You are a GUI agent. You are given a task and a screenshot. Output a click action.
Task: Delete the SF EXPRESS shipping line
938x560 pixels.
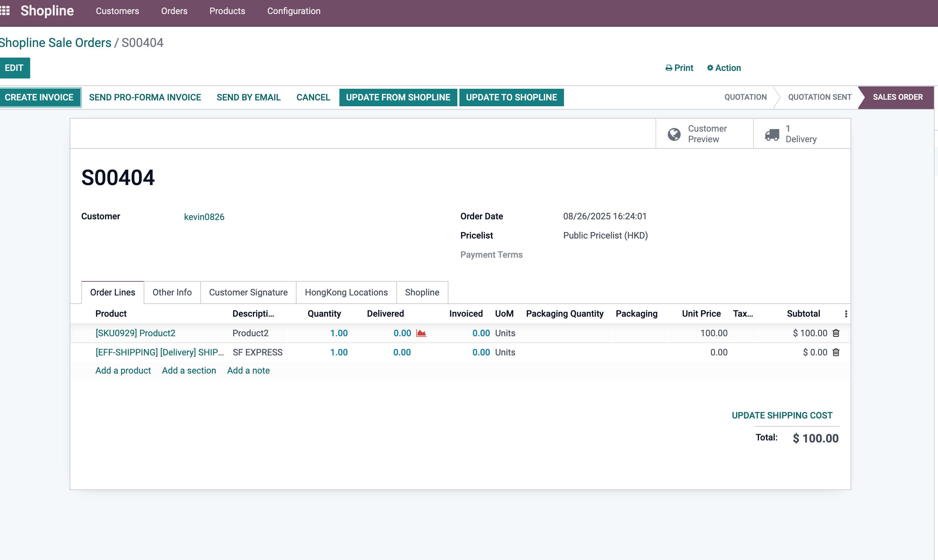tap(836, 352)
